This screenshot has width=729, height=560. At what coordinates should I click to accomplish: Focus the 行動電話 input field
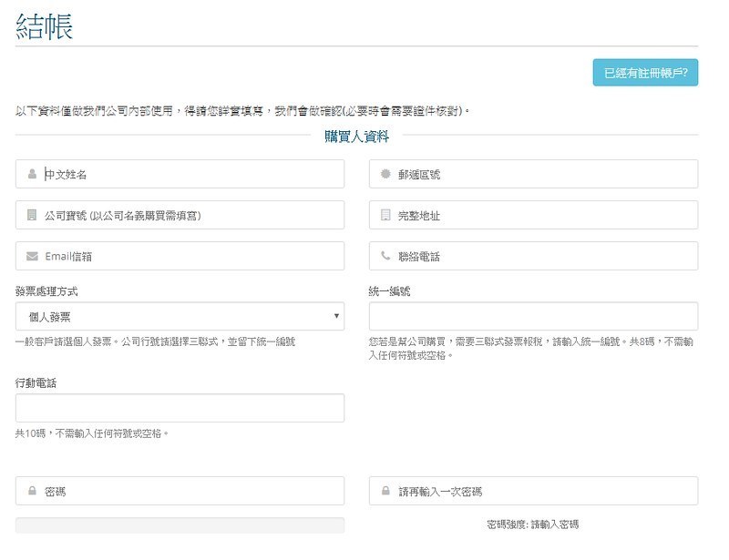[x=180, y=408]
